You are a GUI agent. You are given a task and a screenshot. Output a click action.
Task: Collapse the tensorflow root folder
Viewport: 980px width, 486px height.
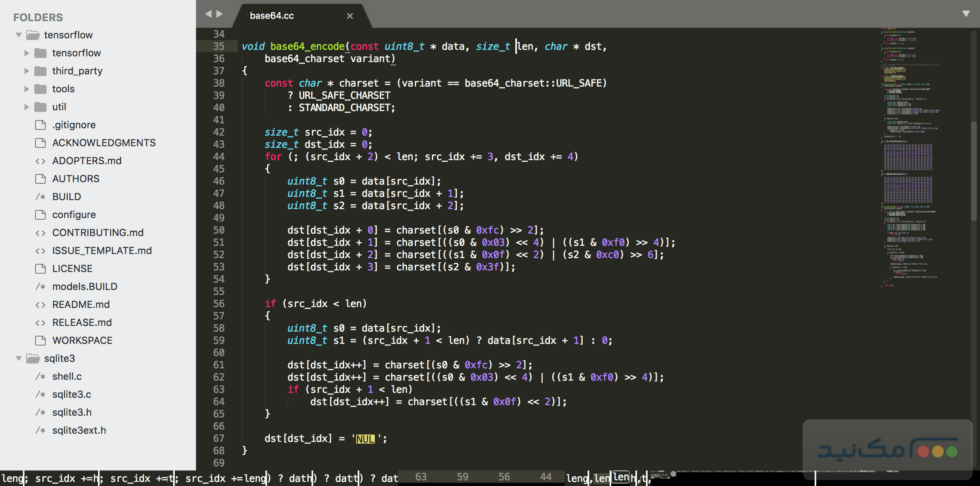18,35
